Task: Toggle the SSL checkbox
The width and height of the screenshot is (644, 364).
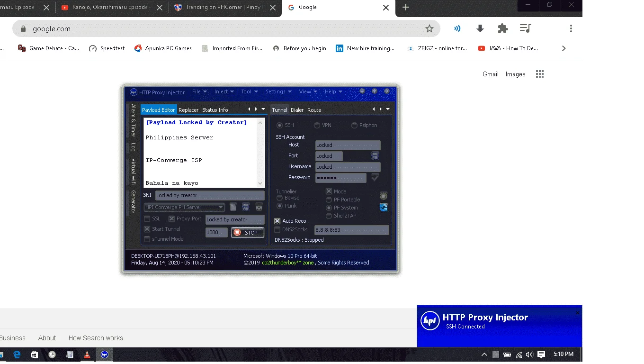Action: pyautogui.click(x=147, y=219)
